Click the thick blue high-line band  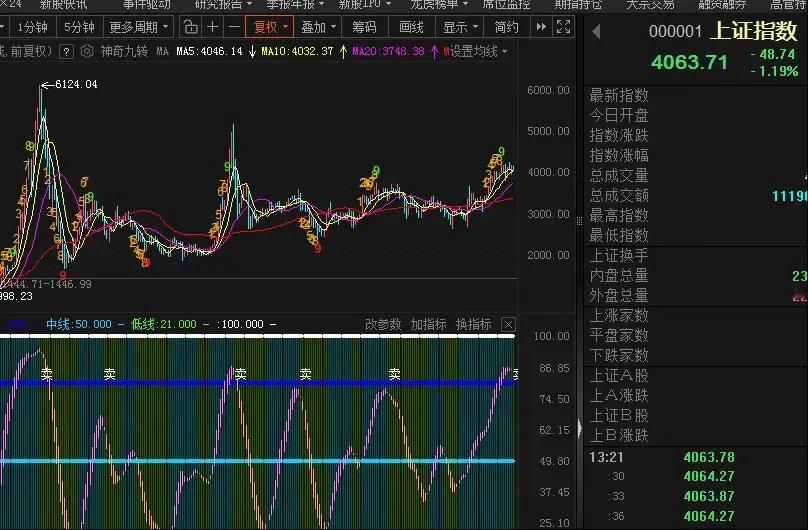[x=258, y=383]
